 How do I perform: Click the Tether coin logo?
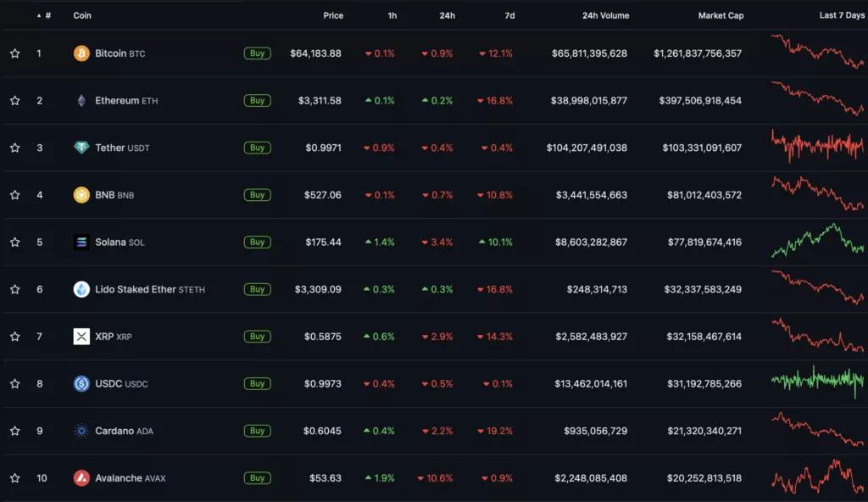[81, 148]
